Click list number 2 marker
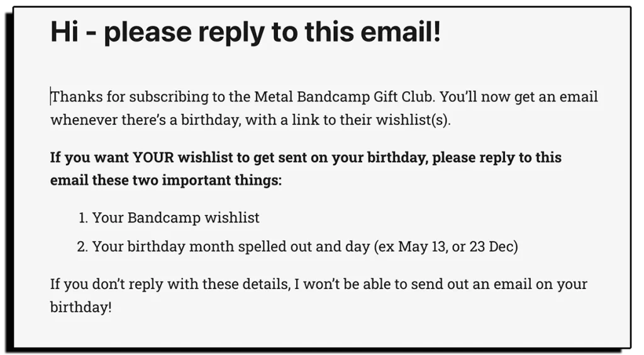 (82, 247)
